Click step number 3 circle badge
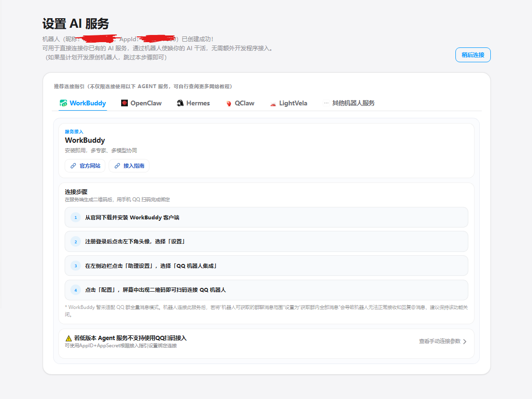532x399 pixels. [76, 266]
